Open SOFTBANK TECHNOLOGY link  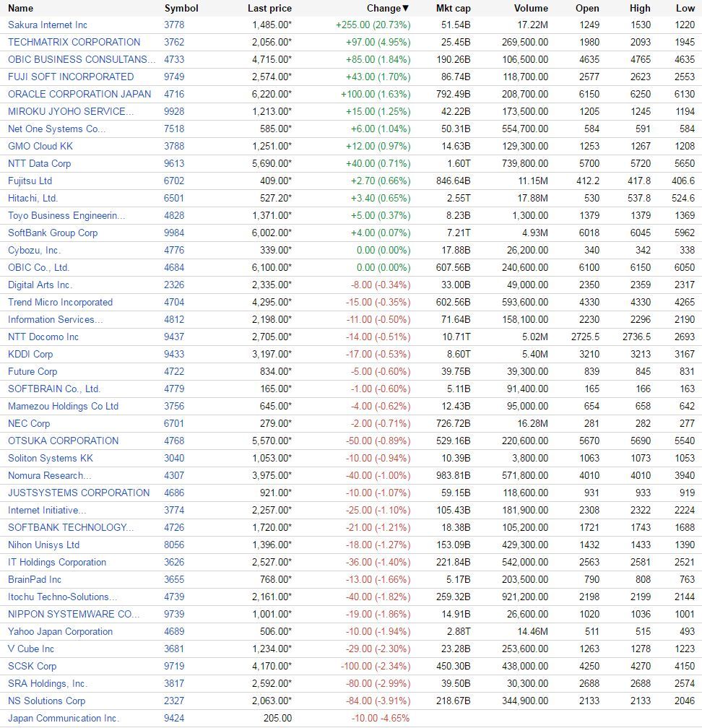click(x=71, y=527)
